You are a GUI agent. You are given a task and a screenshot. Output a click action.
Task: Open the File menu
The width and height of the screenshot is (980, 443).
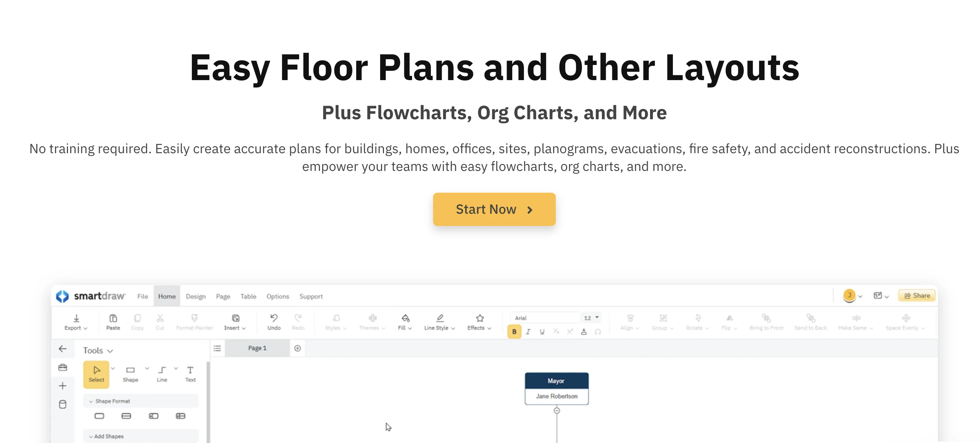pyautogui.click(x=143, y=296)
